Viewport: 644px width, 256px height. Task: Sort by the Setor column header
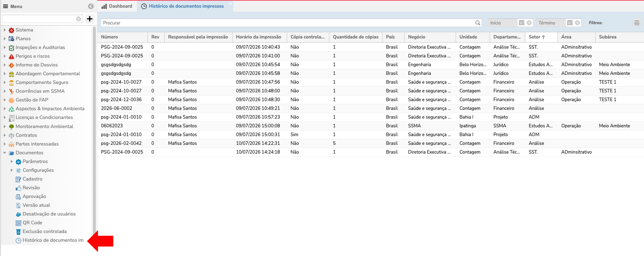tap(541, 37)
